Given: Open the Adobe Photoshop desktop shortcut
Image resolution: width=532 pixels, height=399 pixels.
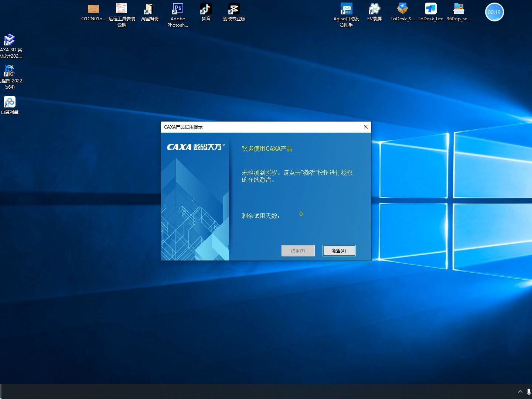Looking at the screenshot, I should pos(178,15).
